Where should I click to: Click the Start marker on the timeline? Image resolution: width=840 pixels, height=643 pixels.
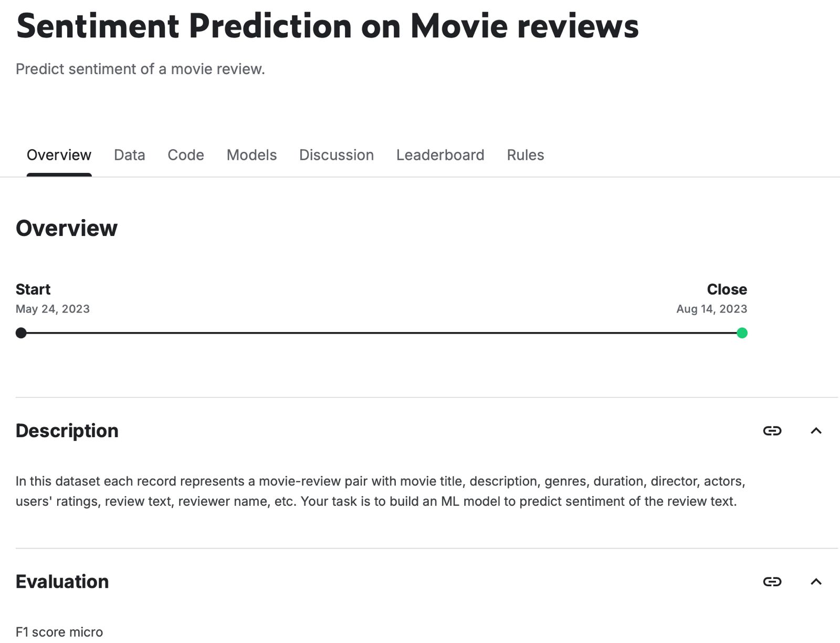21,333
